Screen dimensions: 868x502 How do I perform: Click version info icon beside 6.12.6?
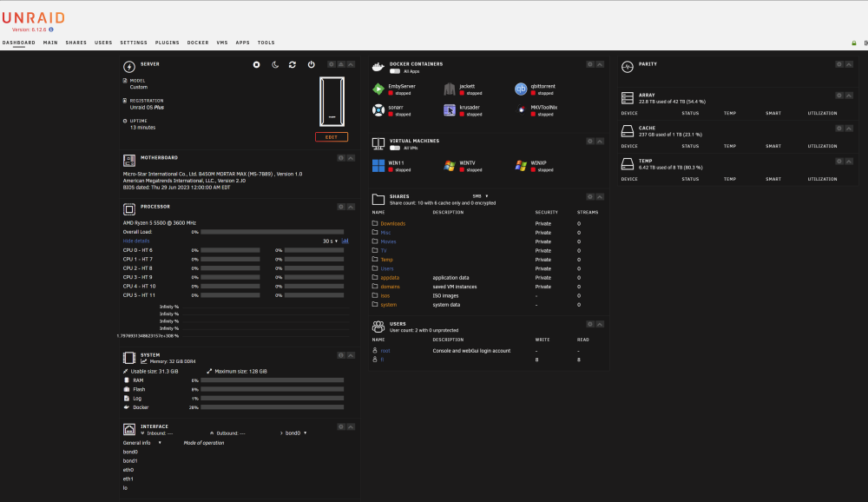coord(51,30)
